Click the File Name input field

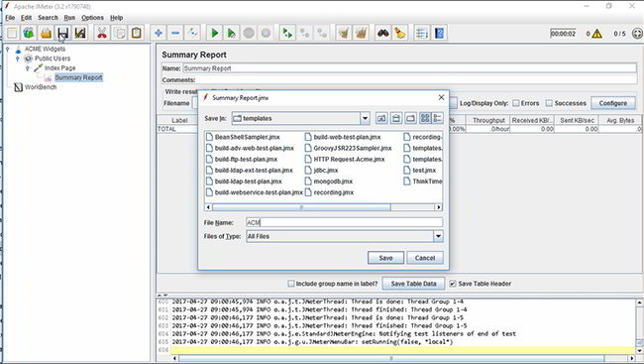pos(344,222)
